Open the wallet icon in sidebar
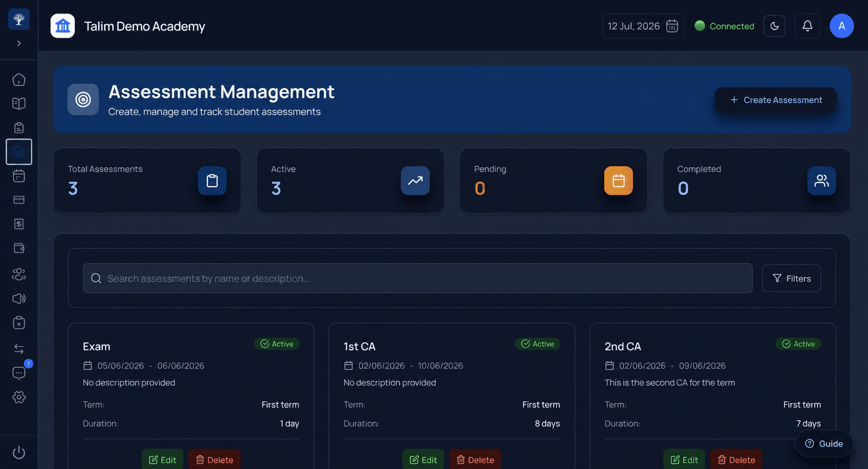 pos(19,248)
